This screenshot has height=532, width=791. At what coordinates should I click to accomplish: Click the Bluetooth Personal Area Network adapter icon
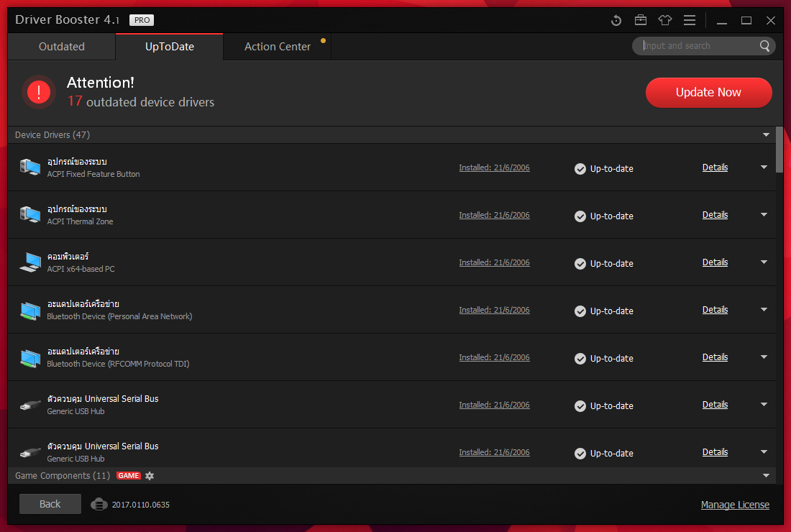[30, 310]
